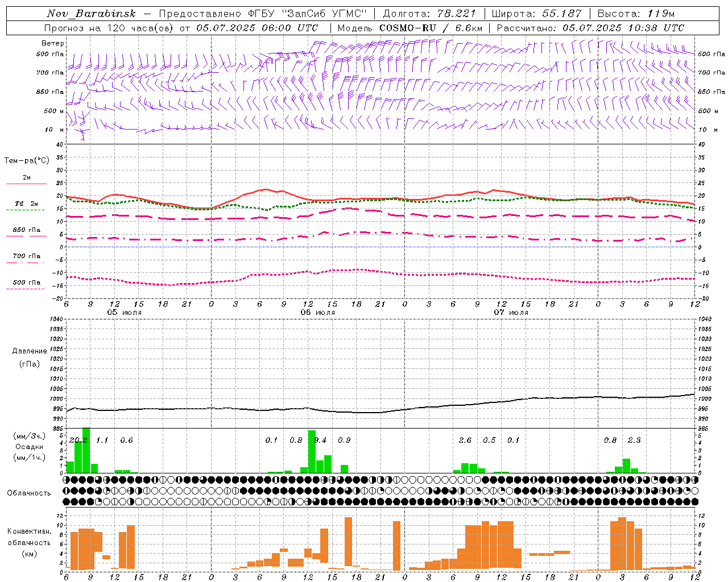
Task: Click the 2.6 precipitation total
Action: coord(465,440)
